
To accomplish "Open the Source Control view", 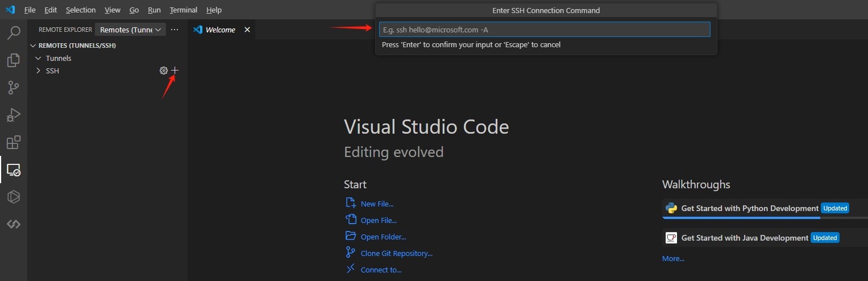I will coord(14,88).
